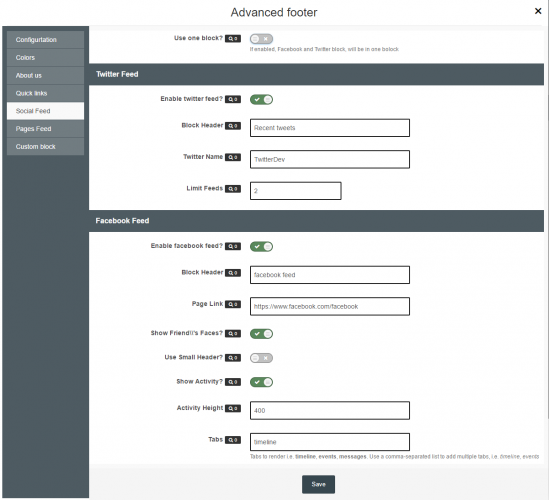Image resolution: width=549 pixels, height=500 pixels.
Task: Click magnifier badge beside Enable twitter feed
Action: coord(233,99)
